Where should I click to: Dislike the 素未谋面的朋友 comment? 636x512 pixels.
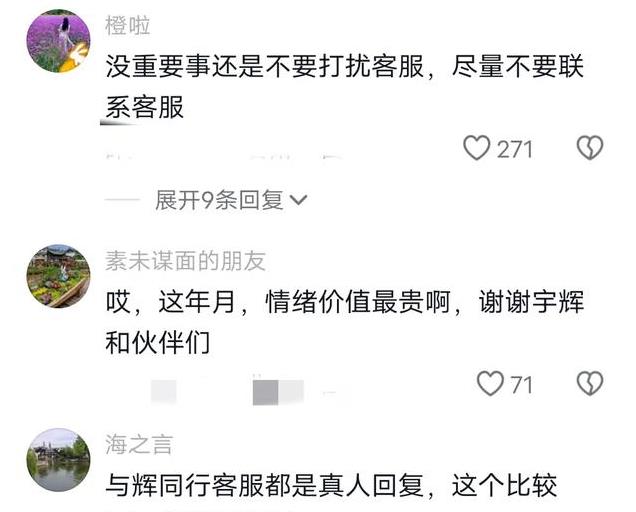[590, 383]
